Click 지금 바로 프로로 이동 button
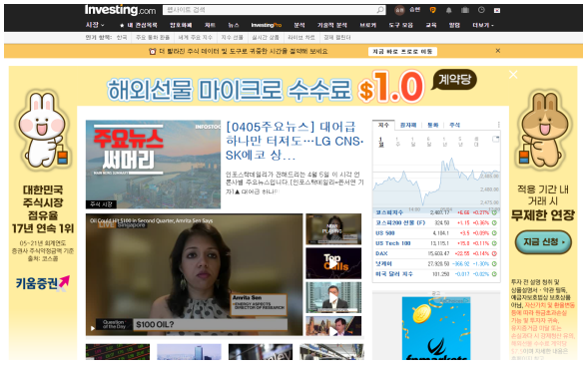The image size is (588, 371). coord(402,52)
